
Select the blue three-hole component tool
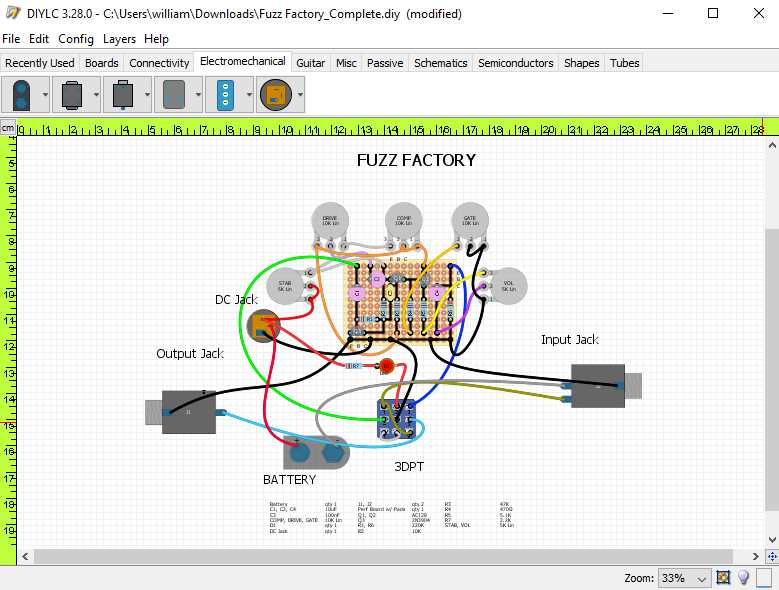[x=225, y=94]
